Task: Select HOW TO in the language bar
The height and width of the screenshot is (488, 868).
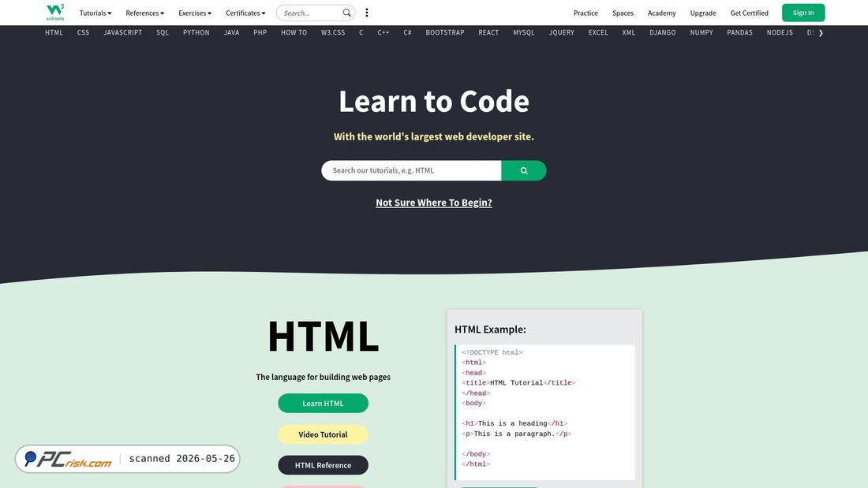Action: click(x=294, y=32)
